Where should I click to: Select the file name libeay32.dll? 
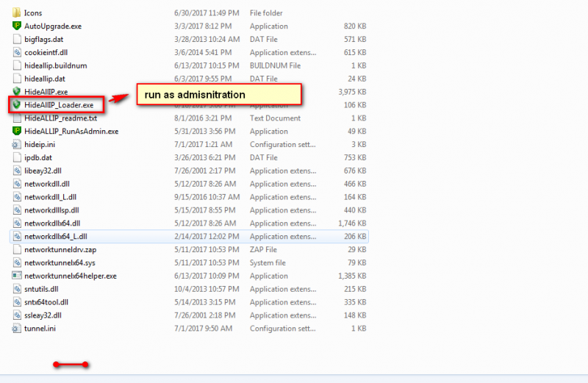43,171
